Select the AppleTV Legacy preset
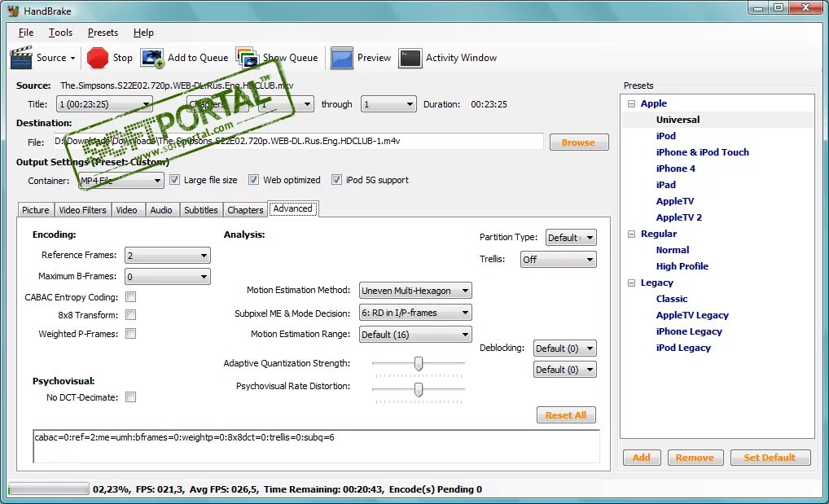Viewport: 829px width, 504px height. (x=692, y=315)
